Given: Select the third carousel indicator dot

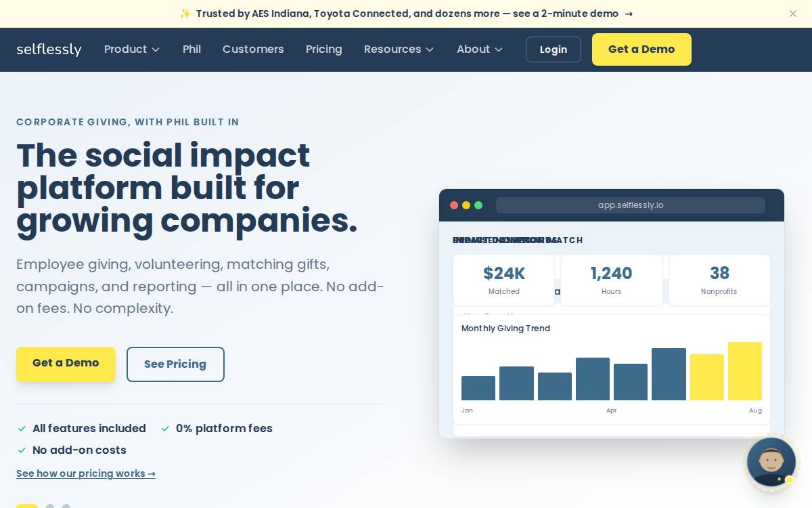Looking at the screenshot, I should coord(66,506).
